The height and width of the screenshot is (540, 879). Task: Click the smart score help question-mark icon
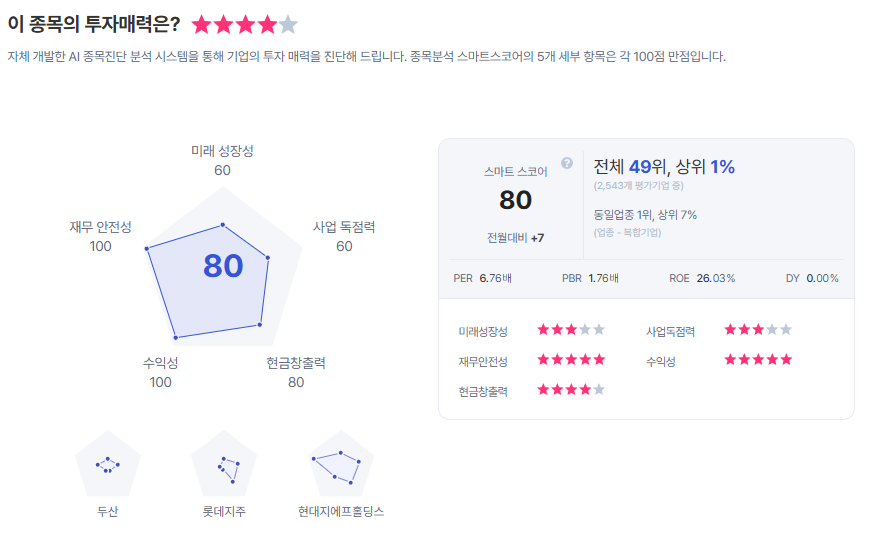point(567,163)
